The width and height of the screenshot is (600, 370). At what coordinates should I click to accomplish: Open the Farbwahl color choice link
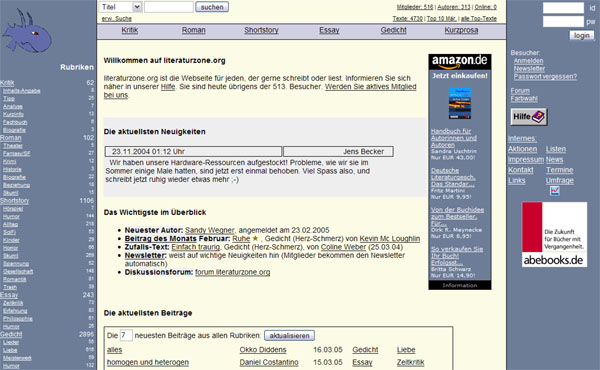524,99
